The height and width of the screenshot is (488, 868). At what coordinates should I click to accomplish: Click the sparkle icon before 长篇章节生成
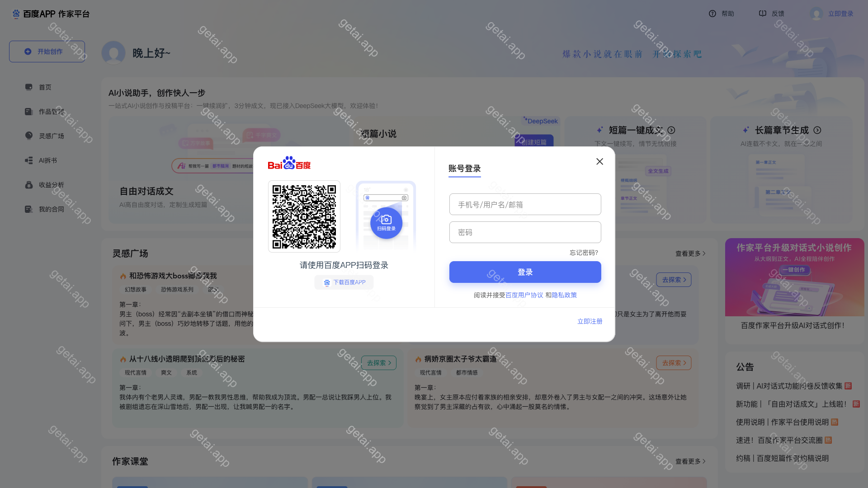(746, 130)
